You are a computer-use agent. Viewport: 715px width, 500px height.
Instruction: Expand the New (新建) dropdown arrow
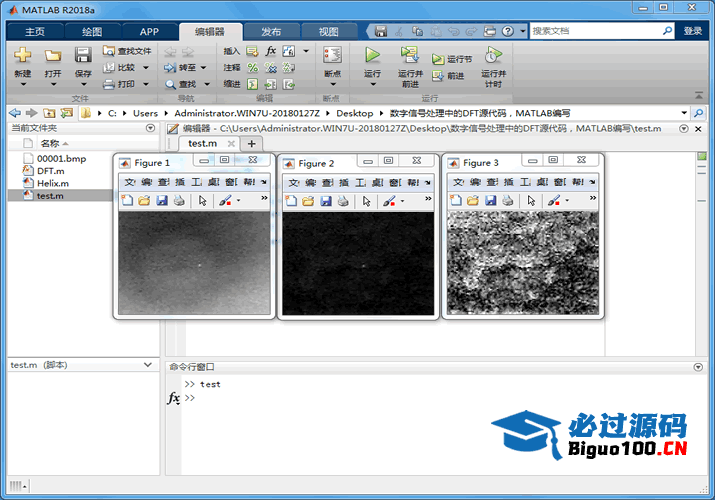(x=23, y=84)
